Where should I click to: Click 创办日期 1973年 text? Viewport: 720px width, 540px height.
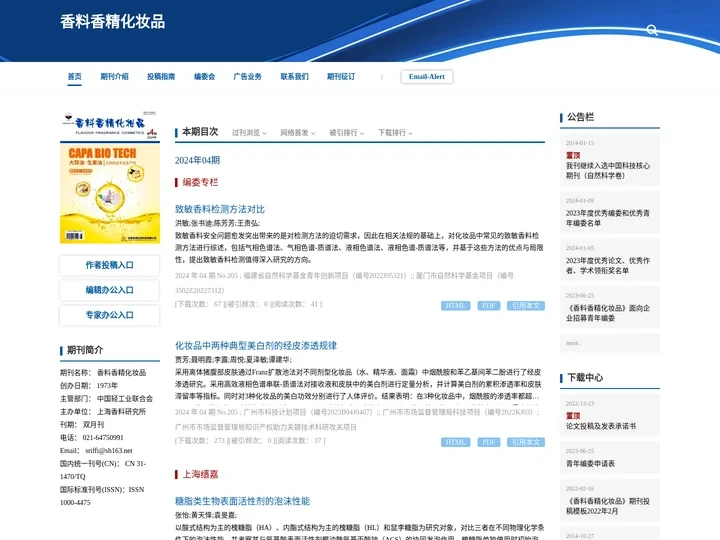click(x=89, y=385)
